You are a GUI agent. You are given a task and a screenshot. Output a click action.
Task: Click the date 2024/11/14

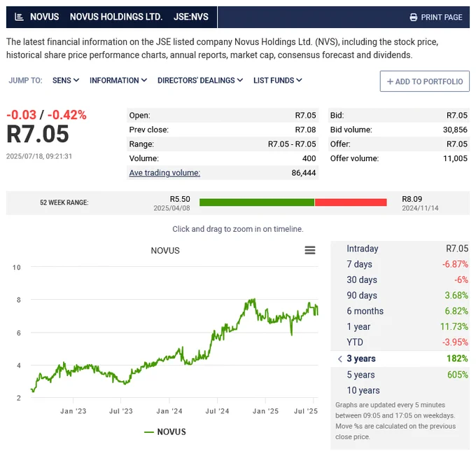[x=420, y=208]
